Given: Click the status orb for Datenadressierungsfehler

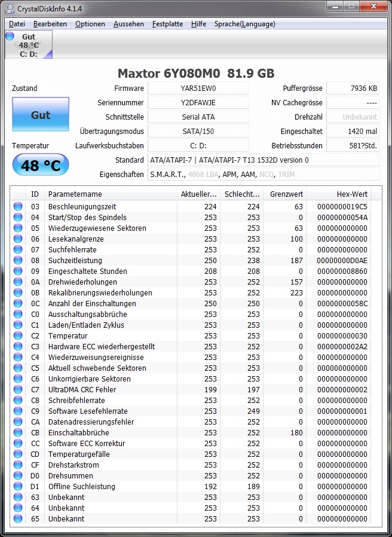Looking at the screenshot, I should 18,422.
